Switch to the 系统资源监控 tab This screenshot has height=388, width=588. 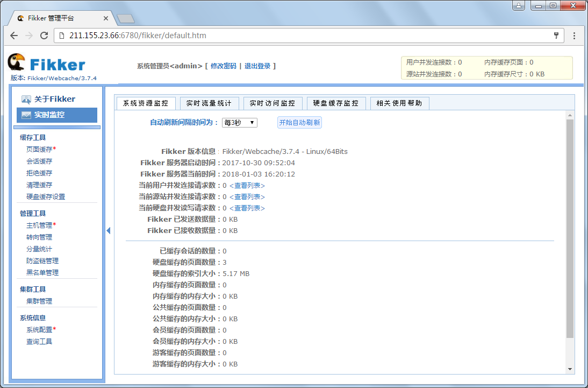pos(146,103)
